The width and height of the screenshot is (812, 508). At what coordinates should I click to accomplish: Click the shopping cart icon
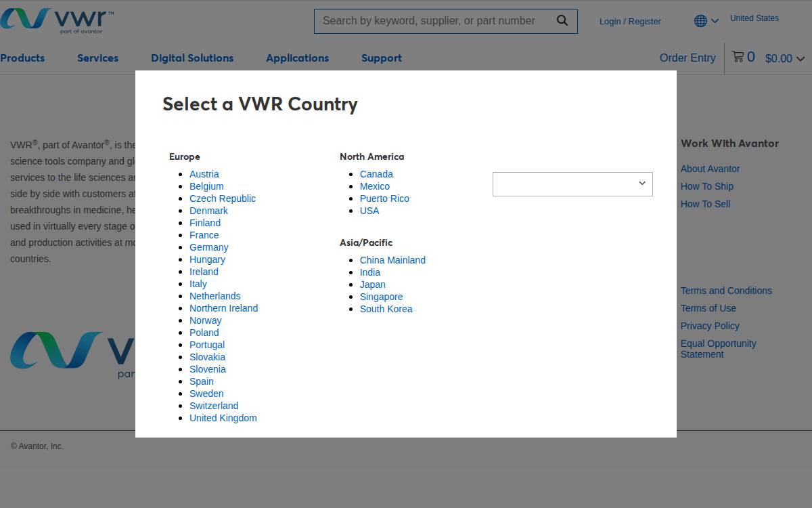point(738,57)
